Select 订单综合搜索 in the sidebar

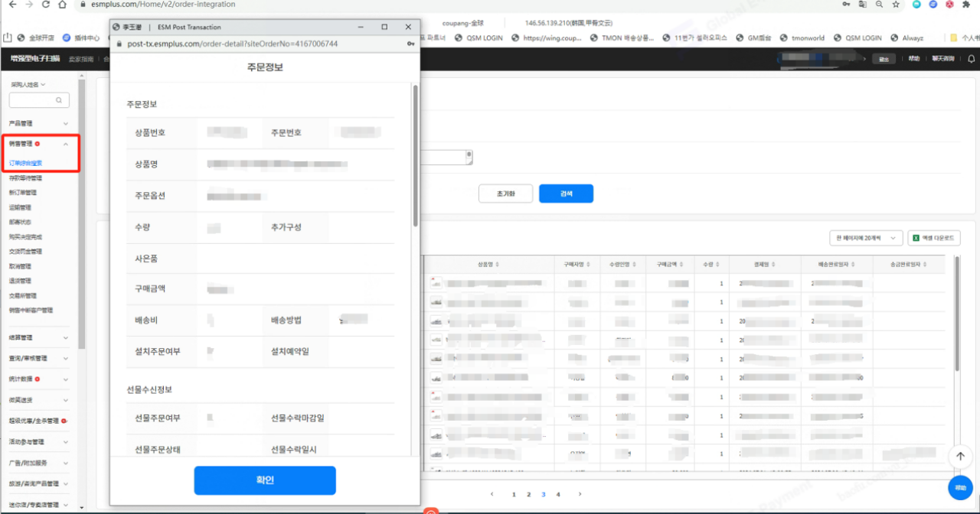(26, 163)
